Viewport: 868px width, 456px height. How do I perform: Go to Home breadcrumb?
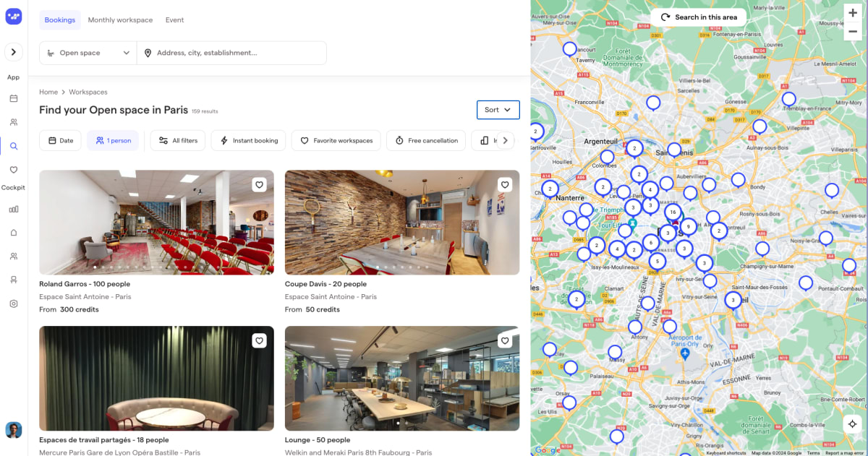click(x=48, y=92)
